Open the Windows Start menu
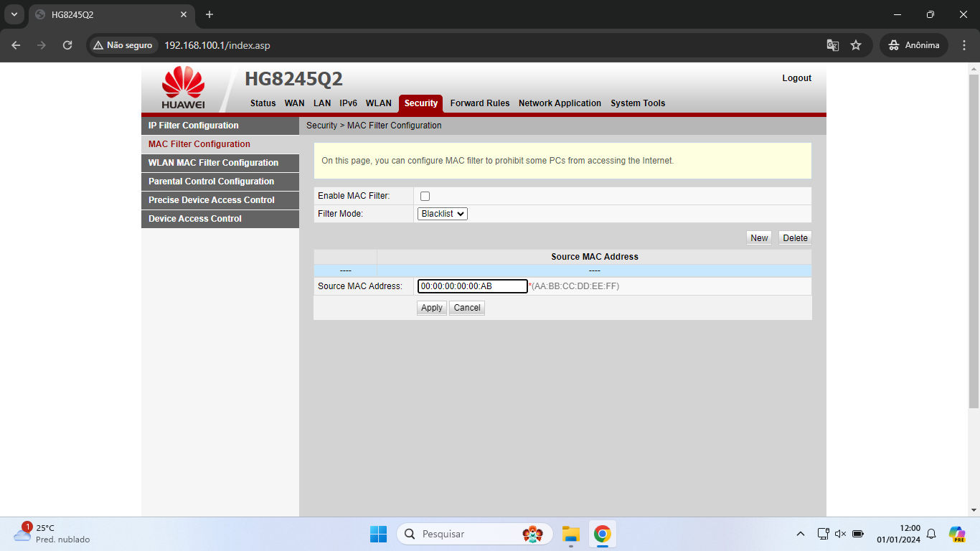980x551 pixels. click(x=378, y=534)
